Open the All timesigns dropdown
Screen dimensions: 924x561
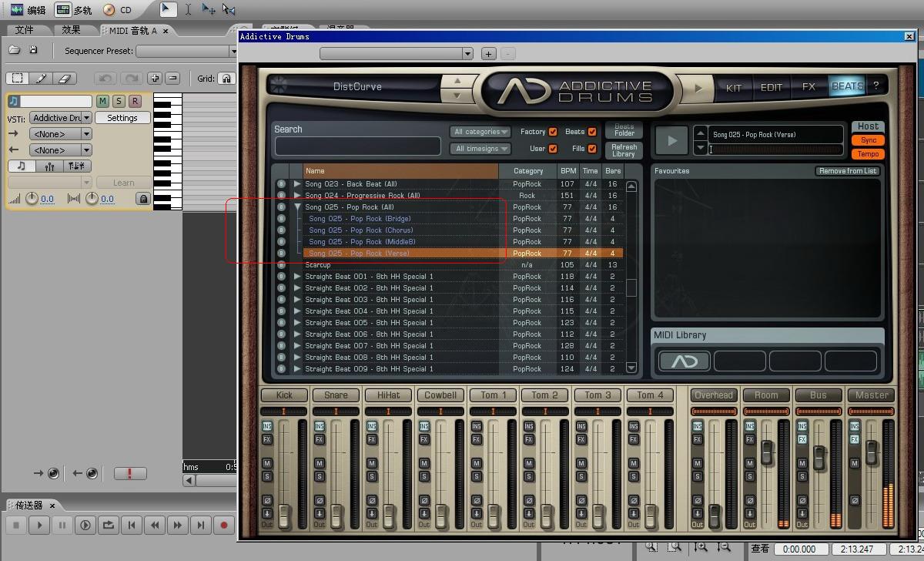(x=480, y=149)
